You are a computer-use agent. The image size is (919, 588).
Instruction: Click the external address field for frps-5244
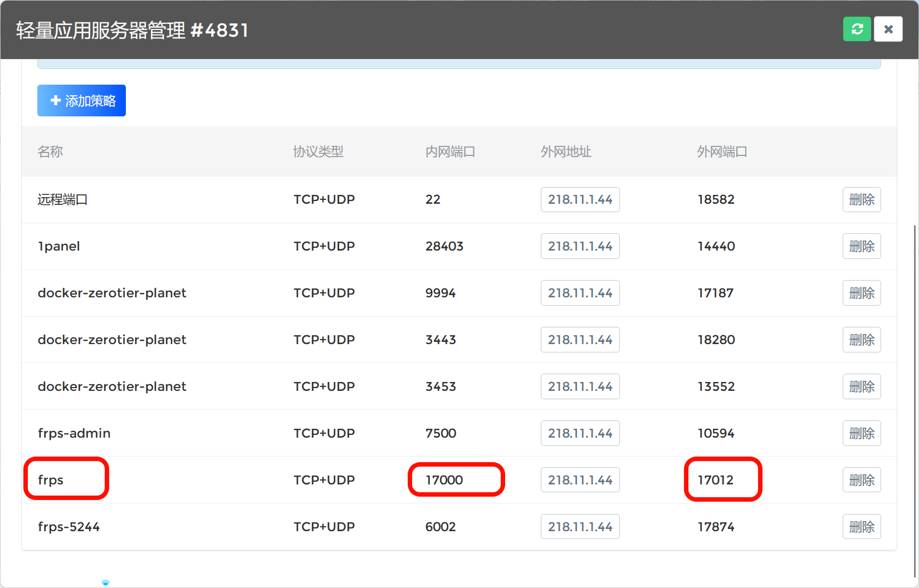tap(580, 527)
